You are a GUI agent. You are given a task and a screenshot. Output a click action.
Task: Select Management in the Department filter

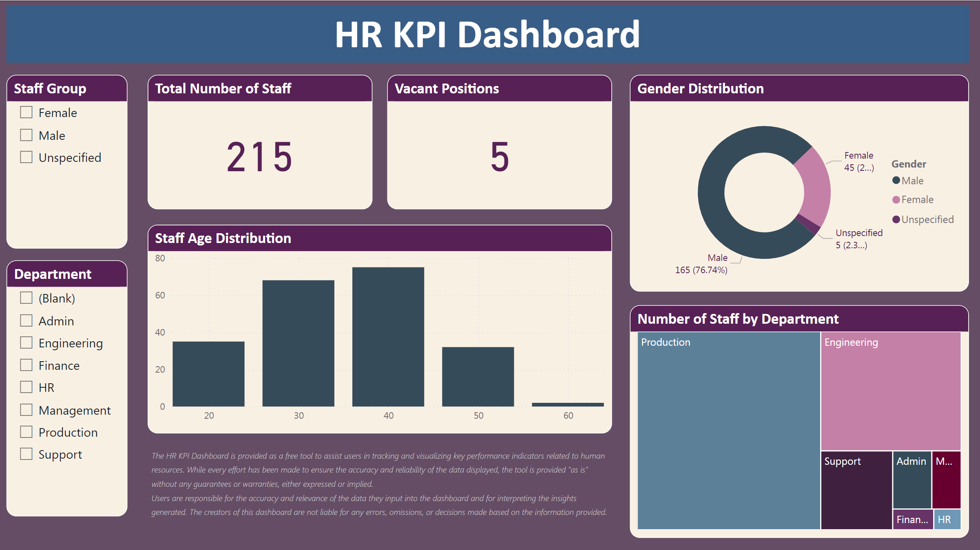(26, 410)
